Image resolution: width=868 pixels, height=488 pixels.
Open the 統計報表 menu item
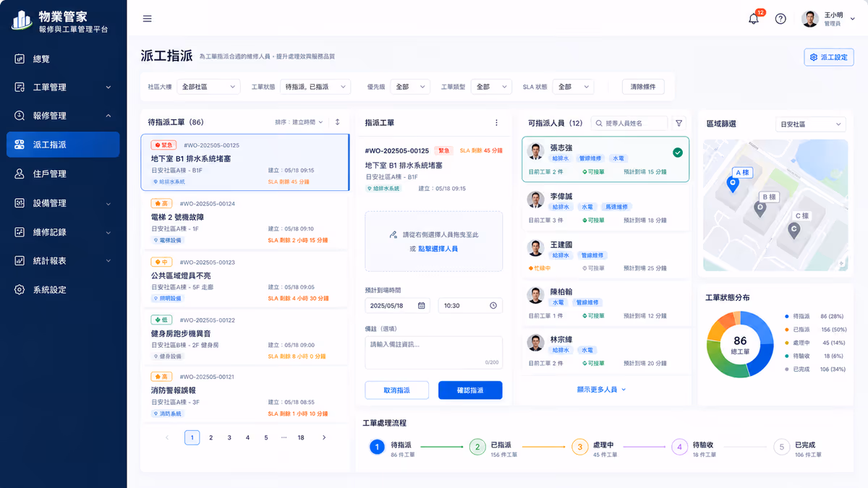pos(63,260)
